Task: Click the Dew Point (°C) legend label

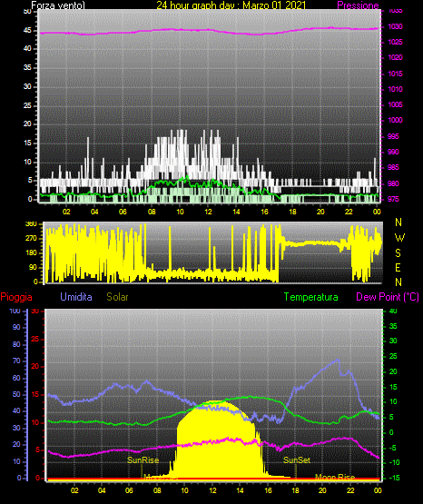Action: [388, 297]
